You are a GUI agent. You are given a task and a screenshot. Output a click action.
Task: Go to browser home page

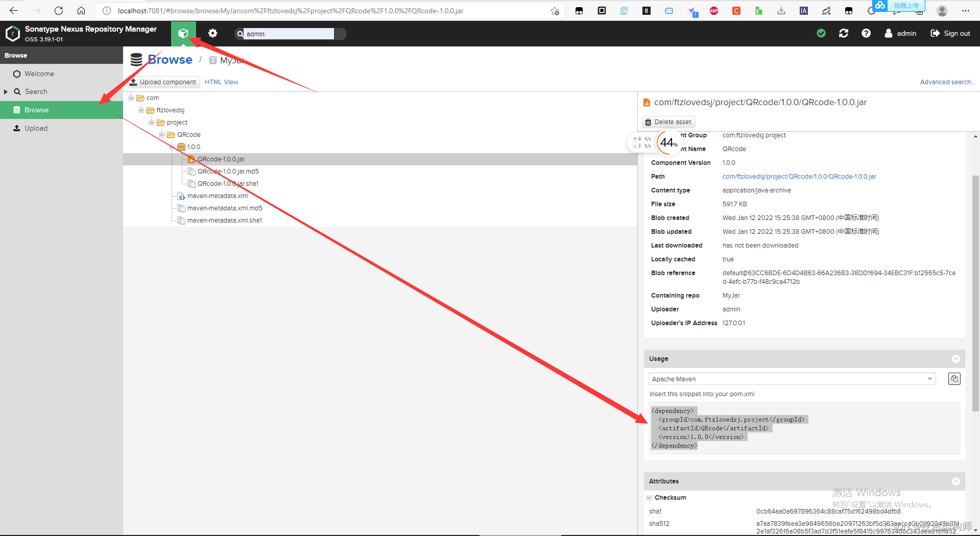(81, 10)
